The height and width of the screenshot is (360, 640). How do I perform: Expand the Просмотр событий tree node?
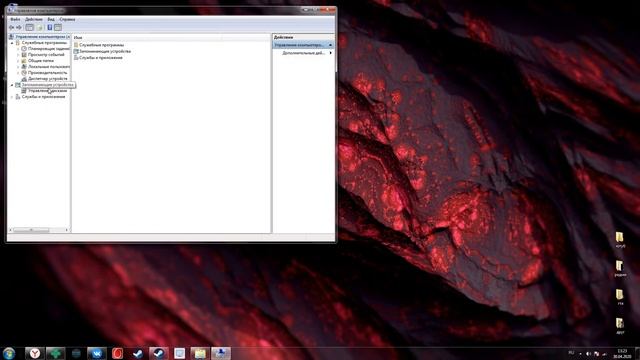coord(18,54)
